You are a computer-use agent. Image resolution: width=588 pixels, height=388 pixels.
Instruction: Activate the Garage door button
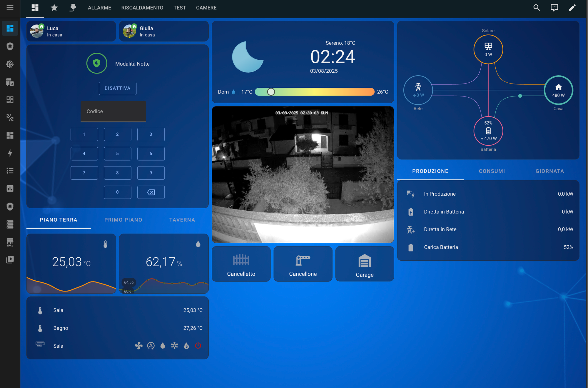pos(365,264)
